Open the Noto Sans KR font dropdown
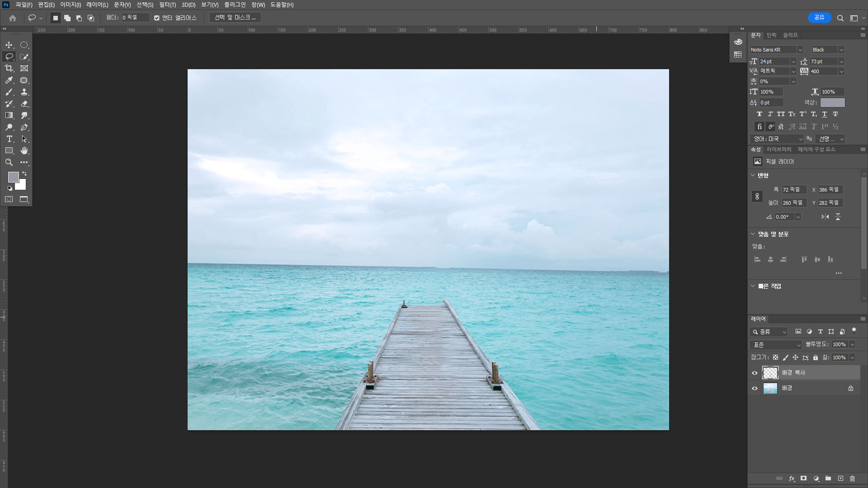The width and height of the screenshot is (868, 488). click(x=800, y=50)
